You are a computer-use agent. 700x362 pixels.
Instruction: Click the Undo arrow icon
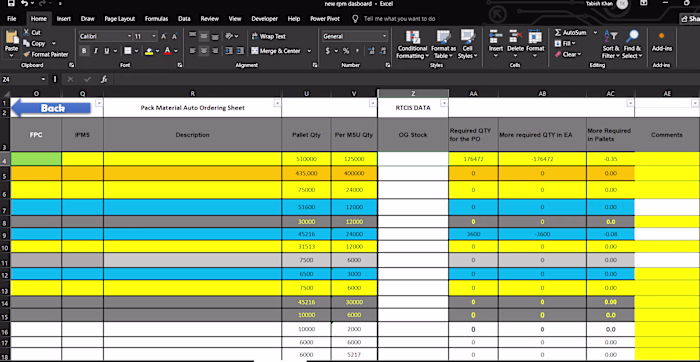pyautogui.click(x=25, y=4)
